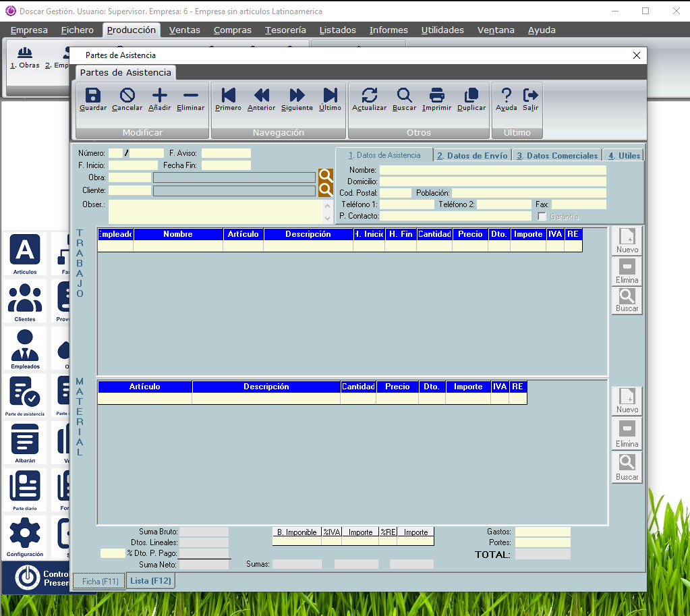The height and width of the screenshot is (616, 690).
Task: Toggle the Garantía checkbox
Action: (x=542, y=217)
